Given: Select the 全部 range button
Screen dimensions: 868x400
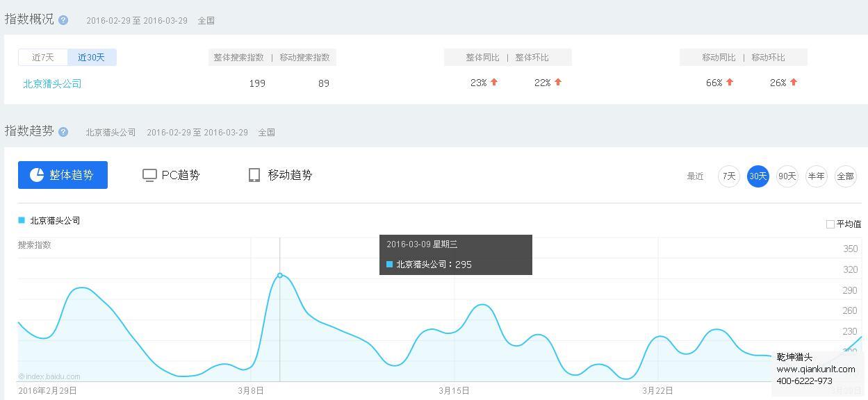Looking at the screenshot, I should coord(845,176).
